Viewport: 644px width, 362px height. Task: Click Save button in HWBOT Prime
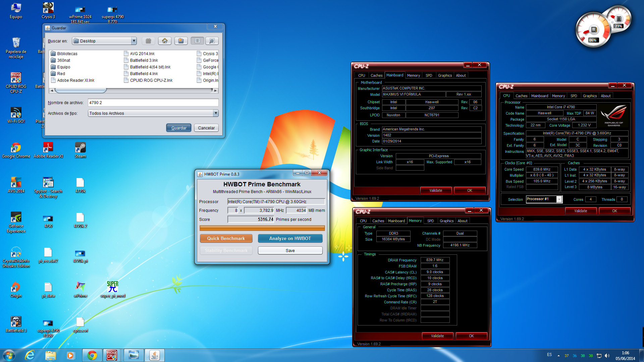pyautogui.click(x=290, y=250)
